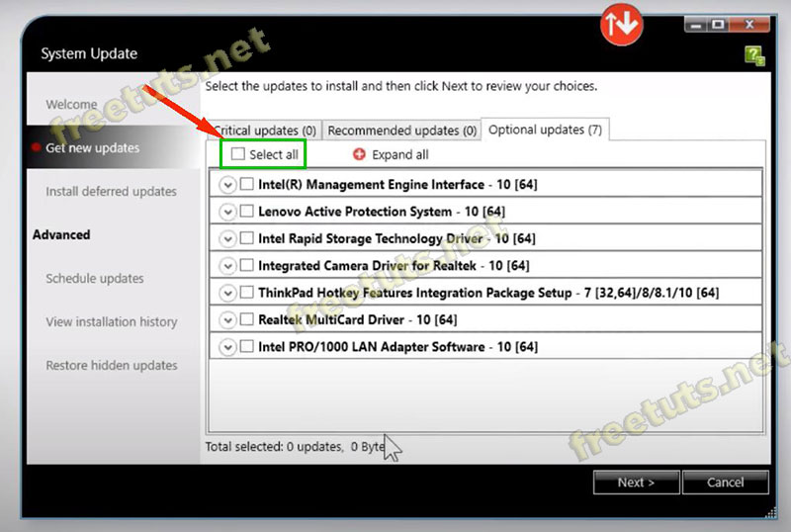Minimize the System Update window
The image size is (791, 532).
(x=696, y=25)
